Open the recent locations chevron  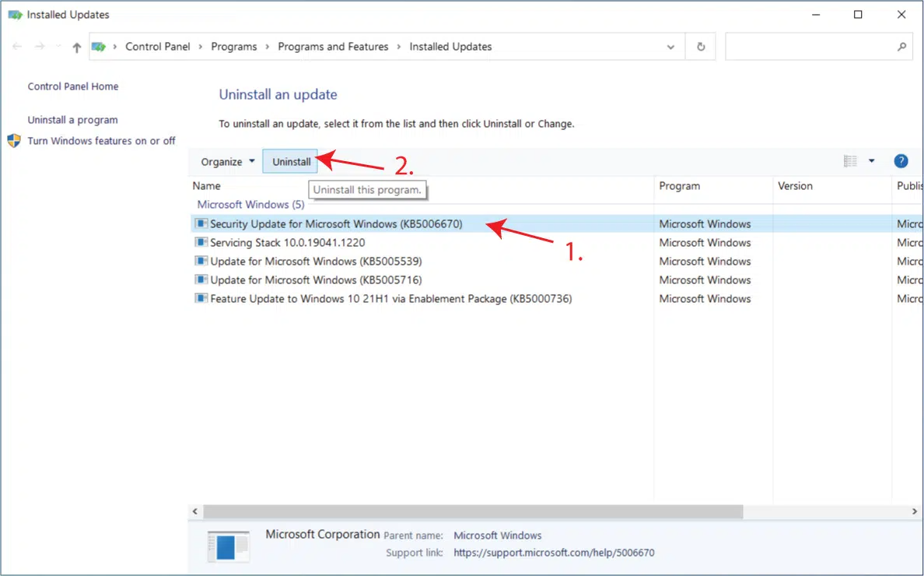click(x=58, y=47)
